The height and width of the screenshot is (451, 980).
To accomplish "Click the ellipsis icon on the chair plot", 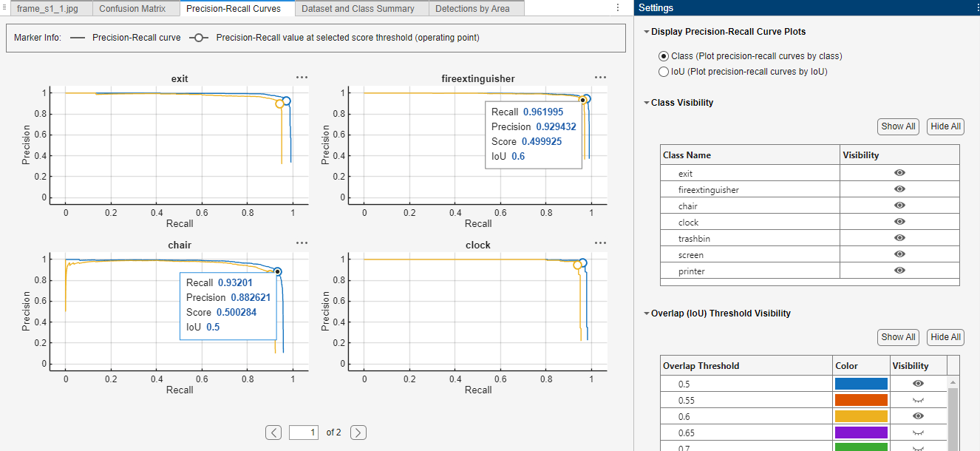I will tap(300, 243).
